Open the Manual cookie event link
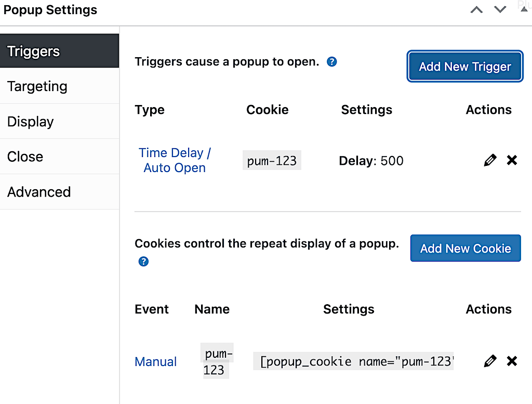Screen dimensions: 532x404 tap(156, 361)
